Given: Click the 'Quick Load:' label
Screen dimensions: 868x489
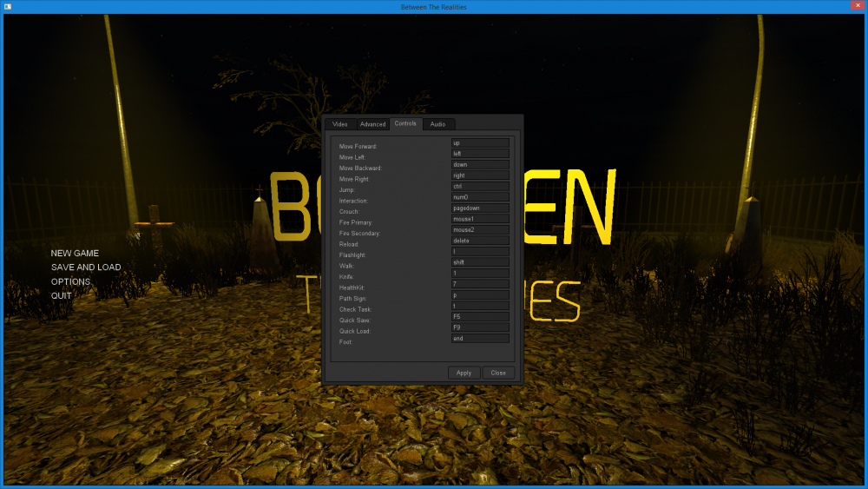Looking at the screenshot, I should click(x=355, y=331).
